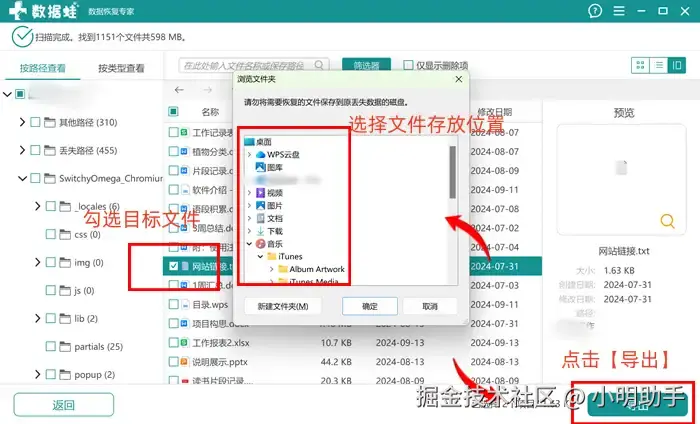Toggle 仅显示删除项 checkbox

pos(408,65)
